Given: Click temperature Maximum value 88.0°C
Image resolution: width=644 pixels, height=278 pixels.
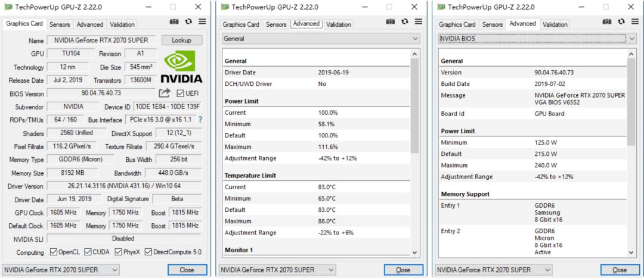Looking at the screenshot, I should (x=327, y=221).
